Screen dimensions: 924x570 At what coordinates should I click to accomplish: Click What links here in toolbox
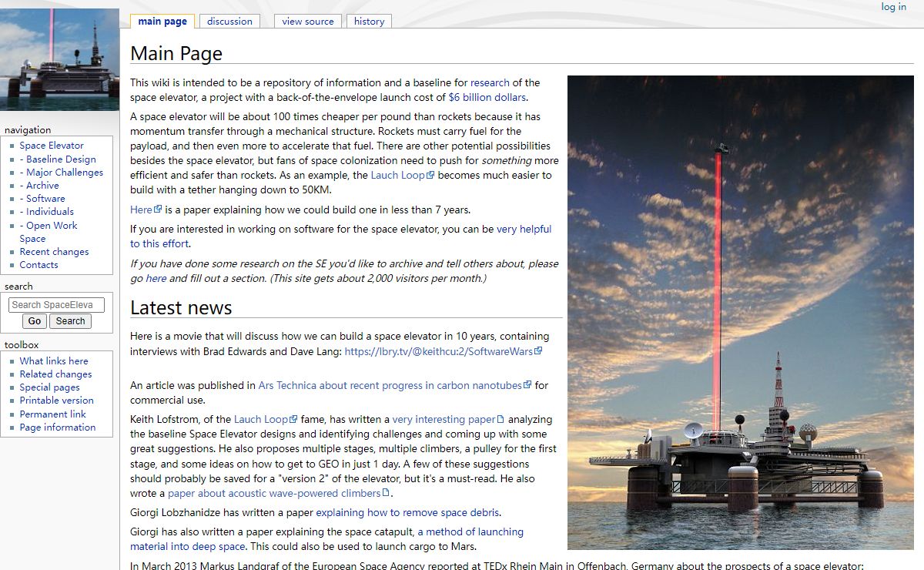pyautogui.click(x=54, y=361)
